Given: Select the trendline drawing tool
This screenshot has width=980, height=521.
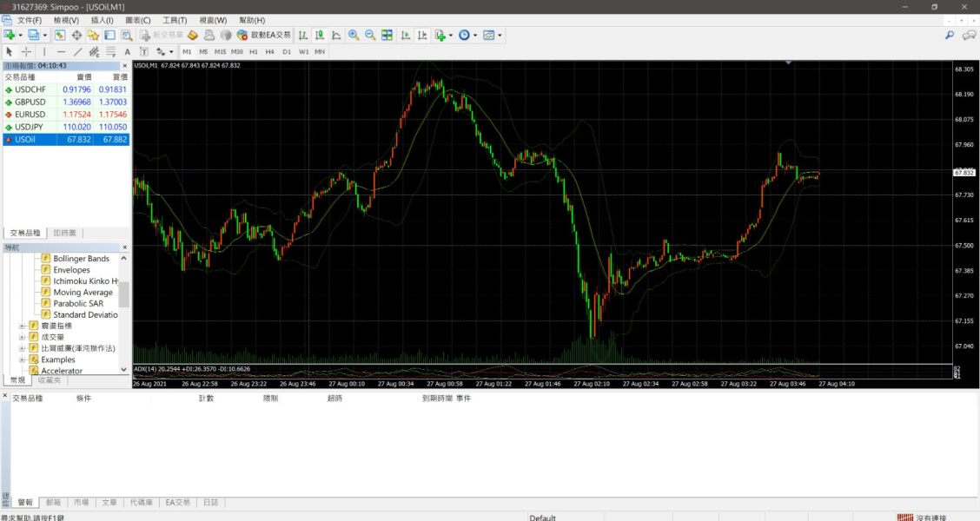Looking at the screenshot, I should point(77,52).
